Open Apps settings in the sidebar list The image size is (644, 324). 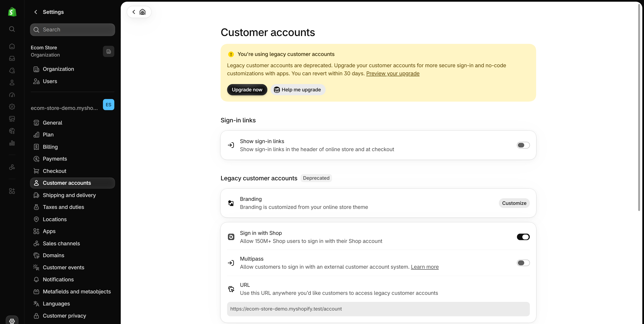click(72, 231)
